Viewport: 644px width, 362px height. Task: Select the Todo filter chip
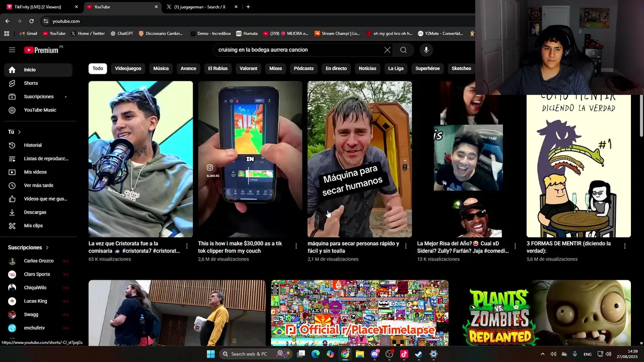[x=98, y=68]
